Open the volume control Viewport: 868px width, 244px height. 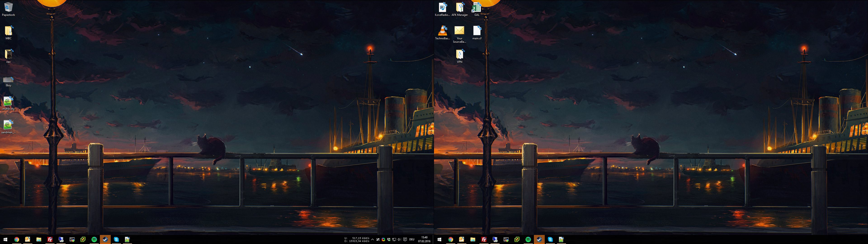coord(399,240)
